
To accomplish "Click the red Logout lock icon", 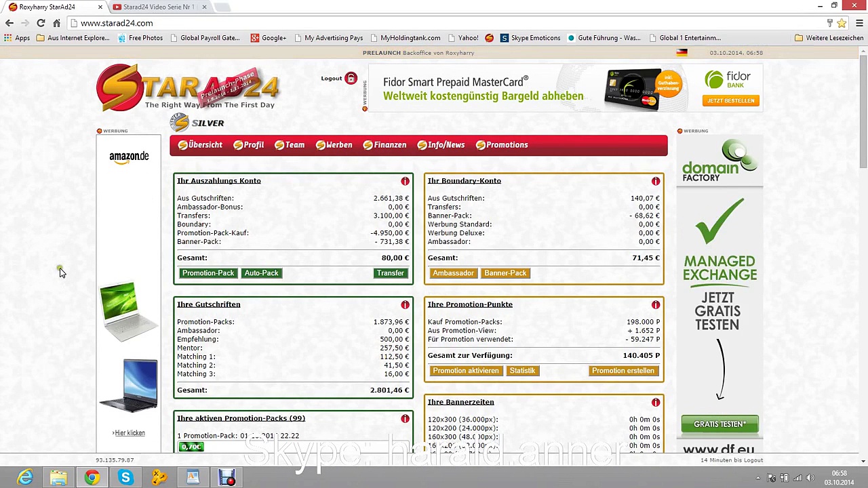I will click(351, 79).
